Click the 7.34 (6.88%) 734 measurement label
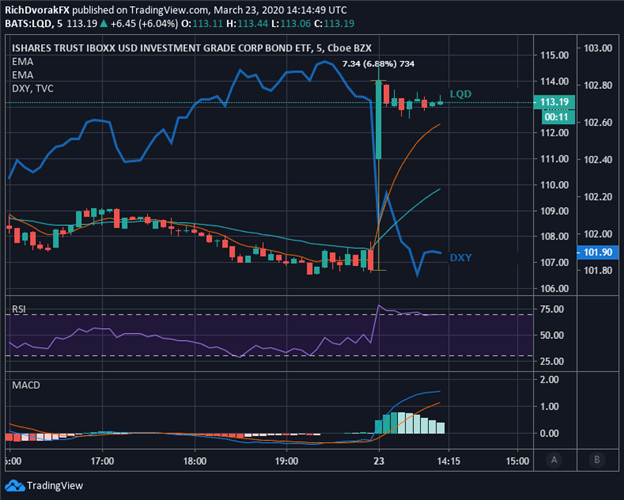This screenshot has height=500, width=624. [378, 64]
